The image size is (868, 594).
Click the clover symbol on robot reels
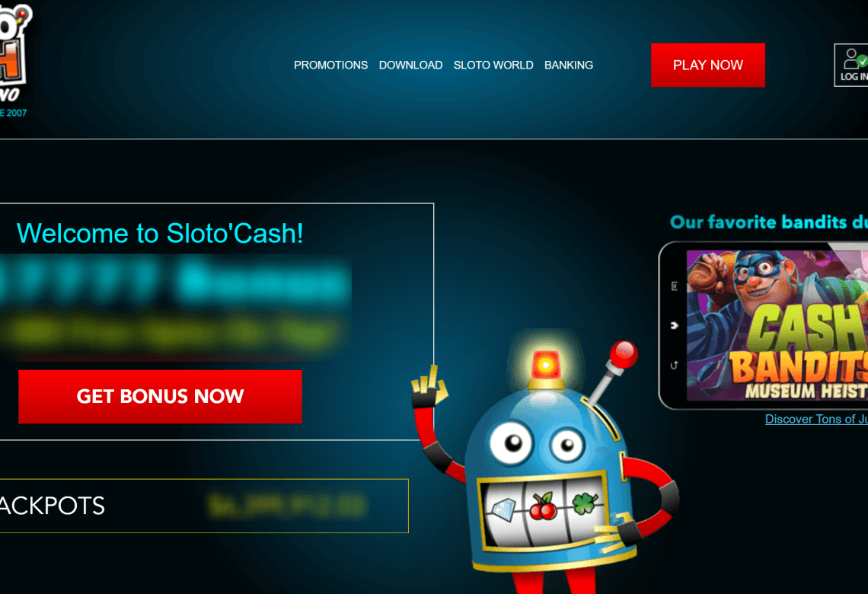click(x=584, y=503)
